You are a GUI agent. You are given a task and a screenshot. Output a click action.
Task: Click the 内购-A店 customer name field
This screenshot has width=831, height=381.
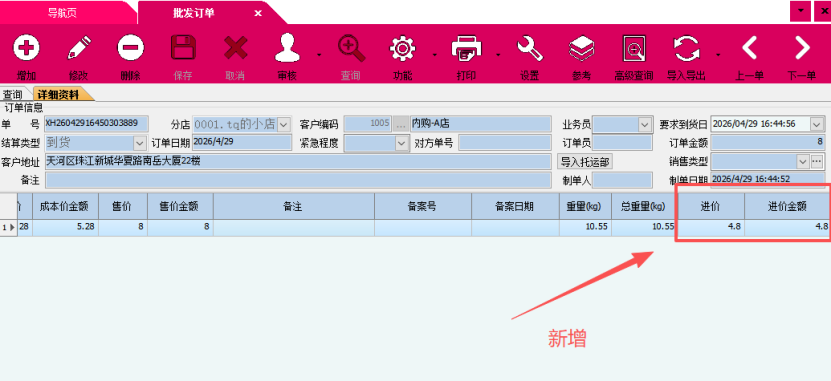481,124
